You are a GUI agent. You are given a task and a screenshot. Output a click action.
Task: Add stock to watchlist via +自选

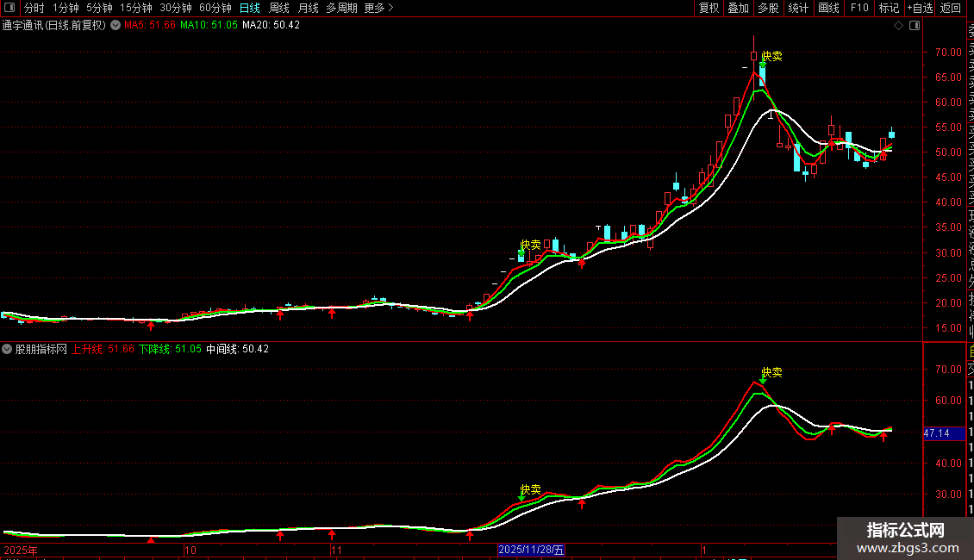pyautogui.click(x=920, y=8)
